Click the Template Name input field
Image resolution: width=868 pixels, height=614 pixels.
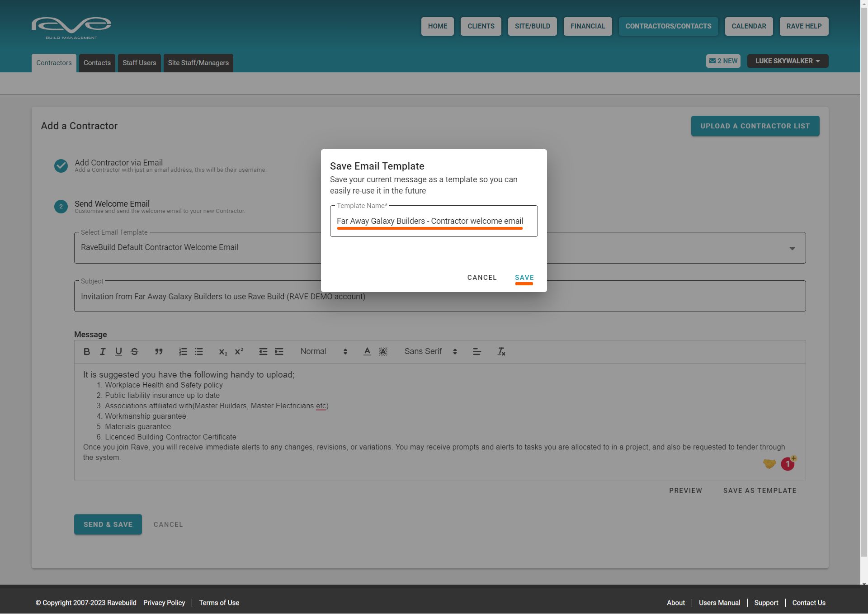click(434, 221)
